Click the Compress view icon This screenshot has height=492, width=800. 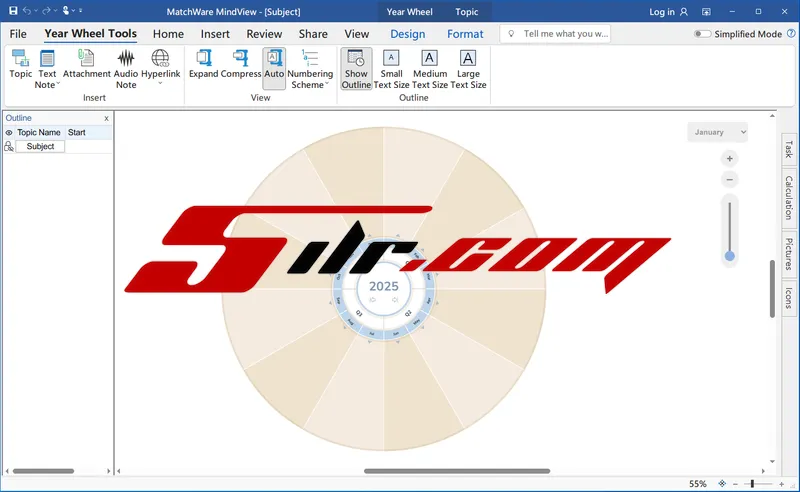pyautogui.click(x=241, y=64)
